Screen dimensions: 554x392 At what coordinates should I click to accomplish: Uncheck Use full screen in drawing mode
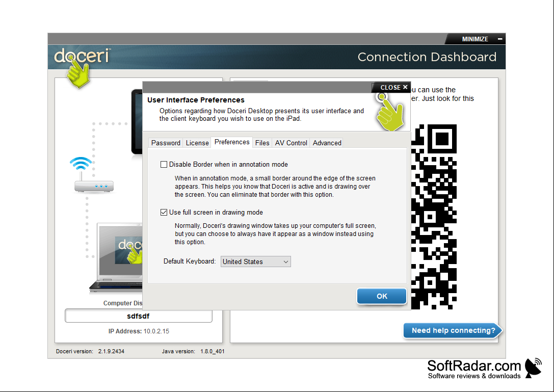pyautogui.click(x=164, y=212)
